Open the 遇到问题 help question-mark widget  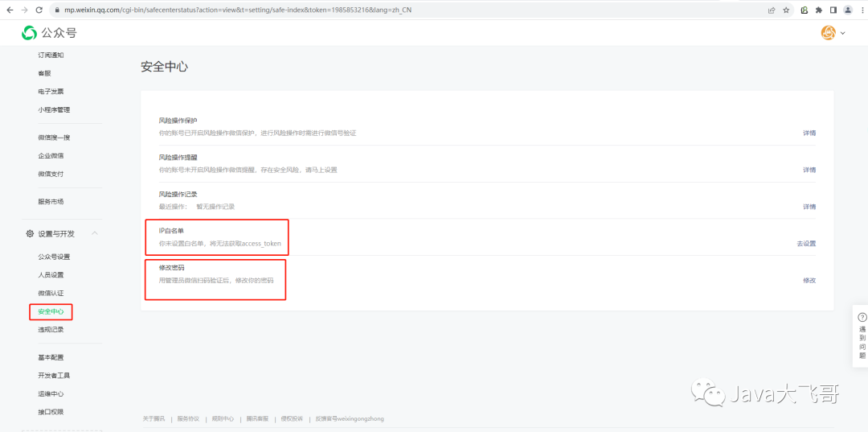862,335
